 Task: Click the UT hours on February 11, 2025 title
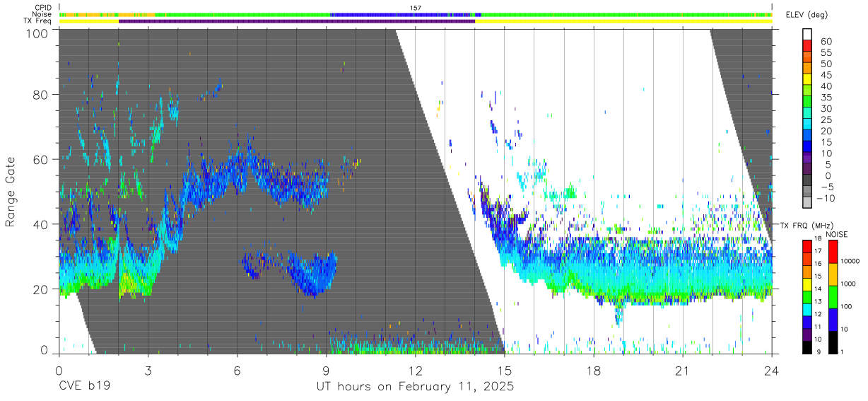point(415,388)
